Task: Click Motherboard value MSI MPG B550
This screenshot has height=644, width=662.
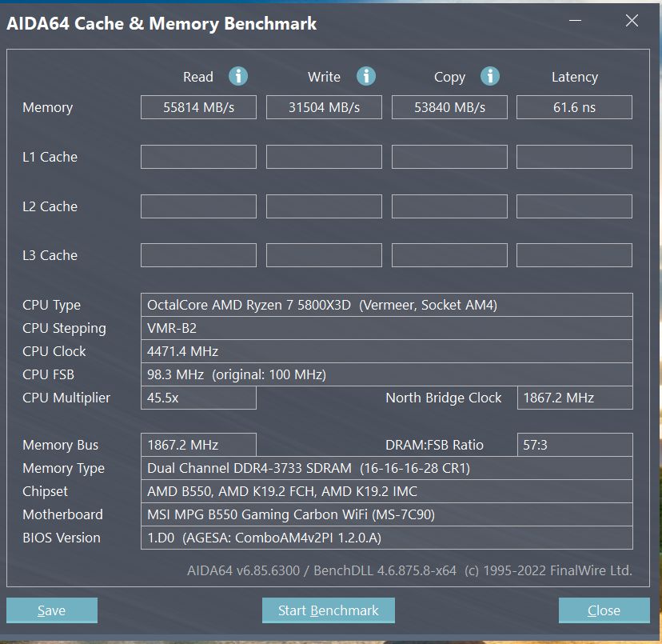Action: pyautogui.click(x=387, y=514)
